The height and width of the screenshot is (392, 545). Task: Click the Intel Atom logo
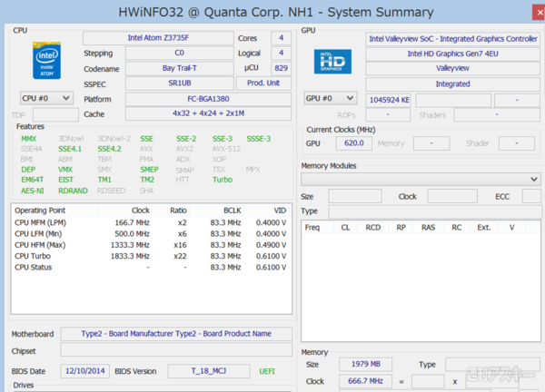click(x=41, y=59)
